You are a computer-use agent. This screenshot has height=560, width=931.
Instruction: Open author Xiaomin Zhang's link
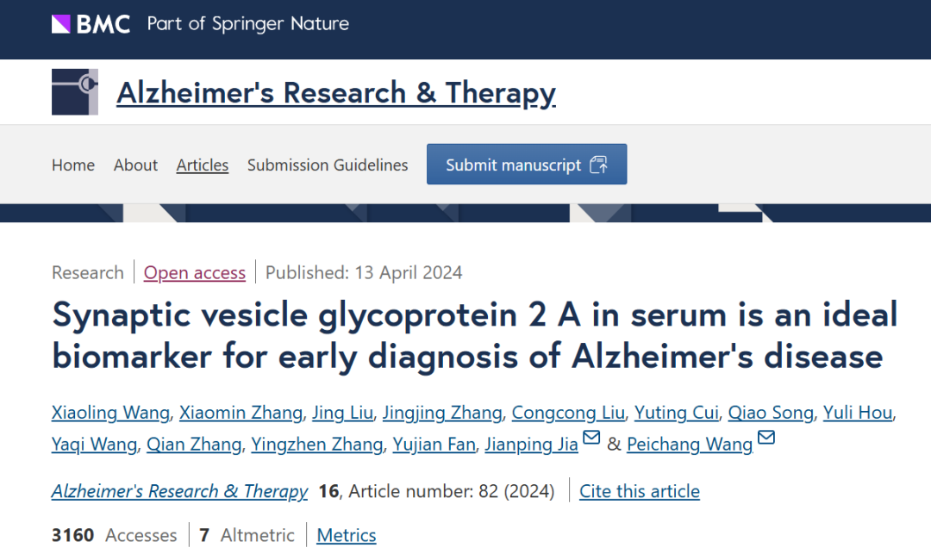[x=241, y=413]
